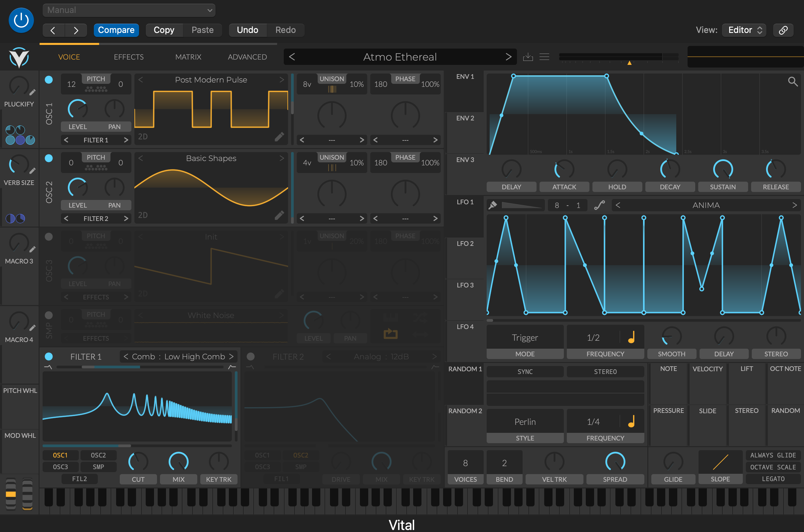Click OSC 1 unison stack bars icon
The image size is (804, 532).
(332, 89)
